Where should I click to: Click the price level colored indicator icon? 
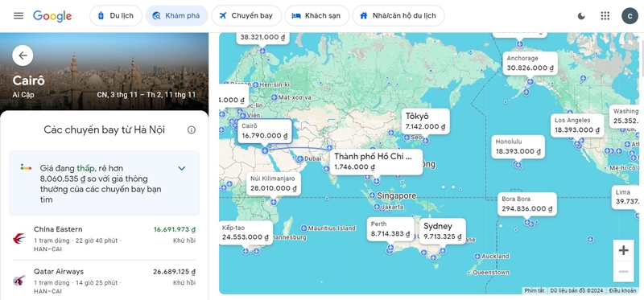point(26,167)
